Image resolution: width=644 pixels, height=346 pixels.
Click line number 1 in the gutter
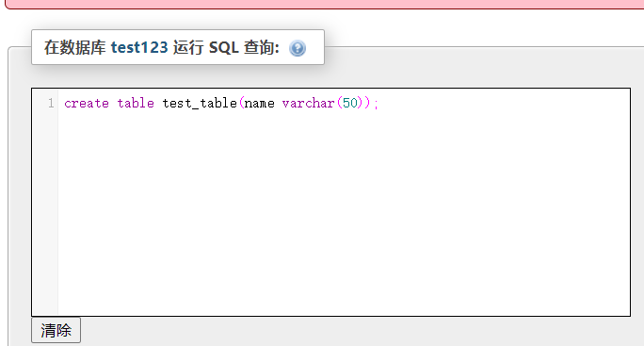[51, 103]
